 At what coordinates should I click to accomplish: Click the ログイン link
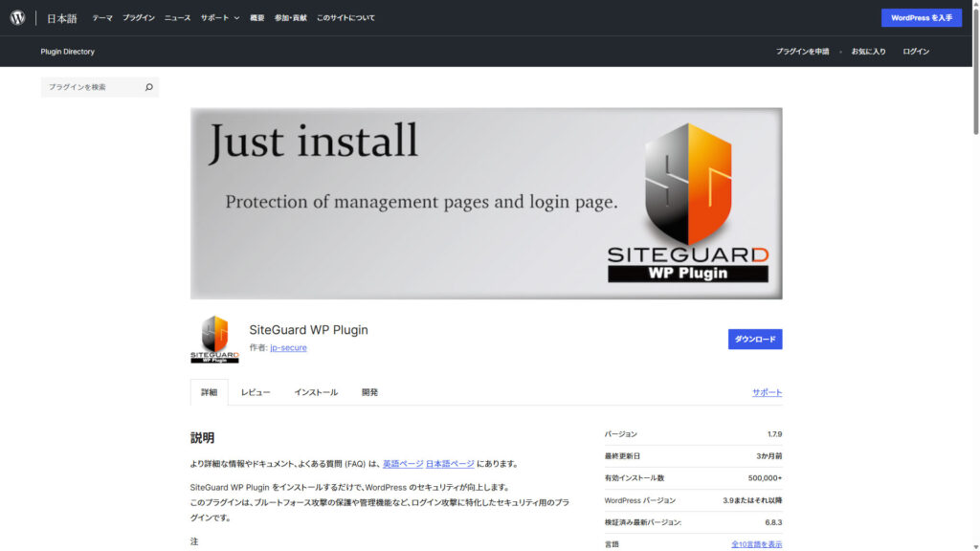pos(916,52)
